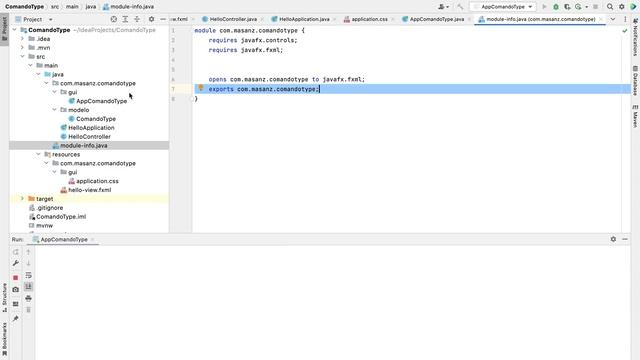Click the grey Stop icon in top toolbar
The image size is (640, 360).
(x=596, y=7)
